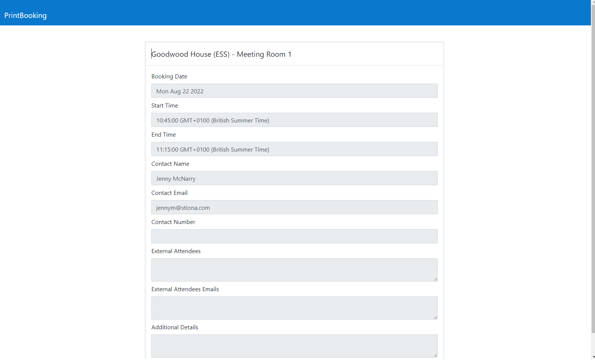Click the vertical page scrollbar thumb

pos(593,168)
